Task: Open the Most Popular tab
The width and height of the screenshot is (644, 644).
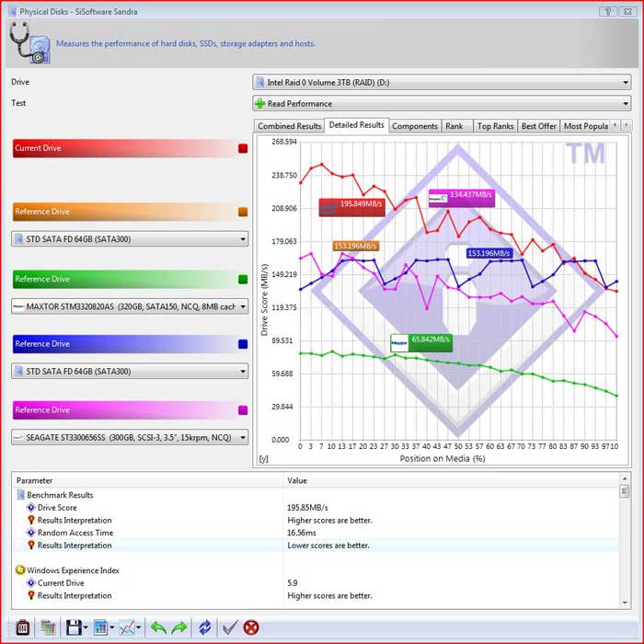Action: pos(585,126)
